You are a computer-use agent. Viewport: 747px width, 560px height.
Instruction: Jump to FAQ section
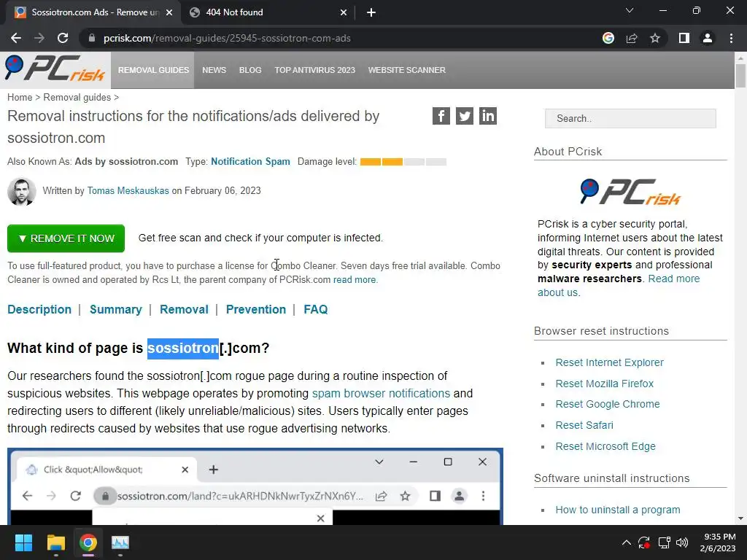tap(316, 309)
